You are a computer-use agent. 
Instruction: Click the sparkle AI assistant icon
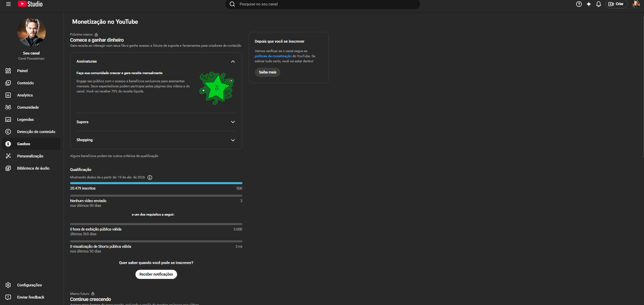tap(588, 4)
